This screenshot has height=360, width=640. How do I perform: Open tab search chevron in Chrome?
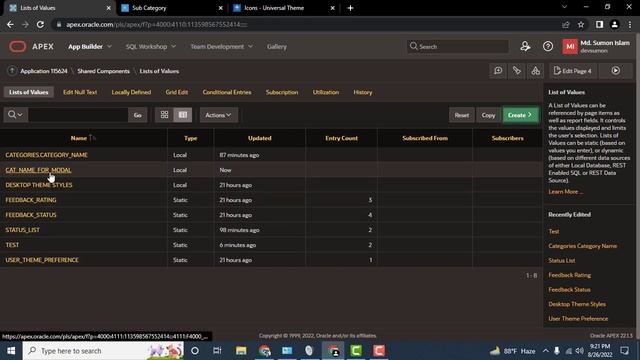click(564, 7)
